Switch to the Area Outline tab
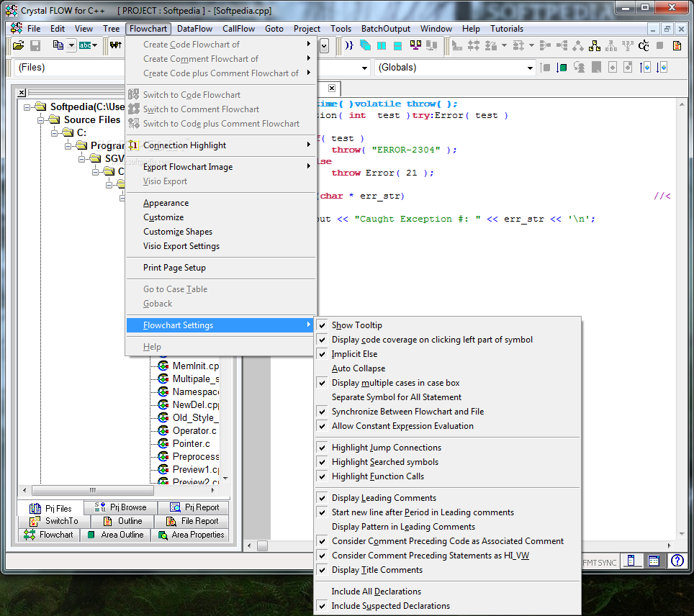Screen dimensions: 694x616 click(x=115, y=535)
